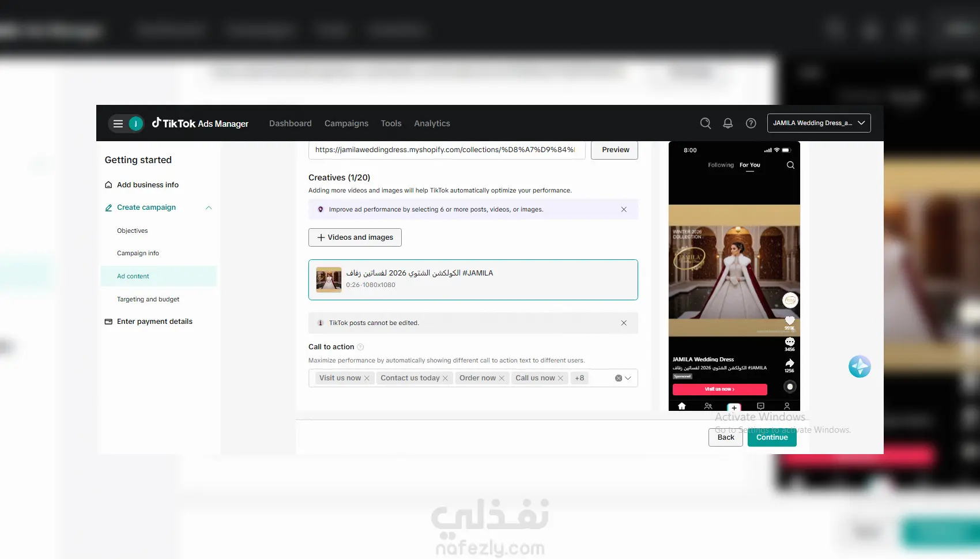Click the Call to action help icon
This screenshot has height=559, width=980.
click(360, 347)
